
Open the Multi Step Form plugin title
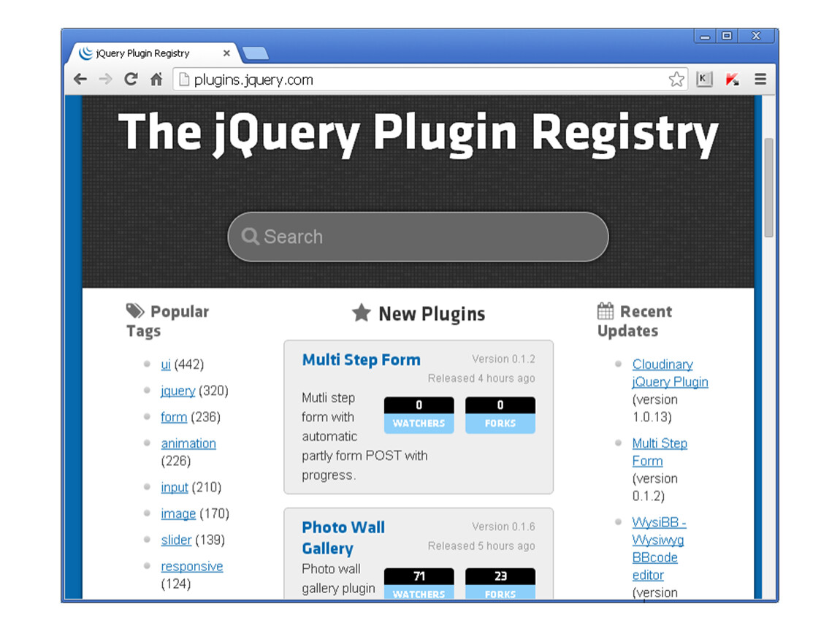(x=361, y=360)
